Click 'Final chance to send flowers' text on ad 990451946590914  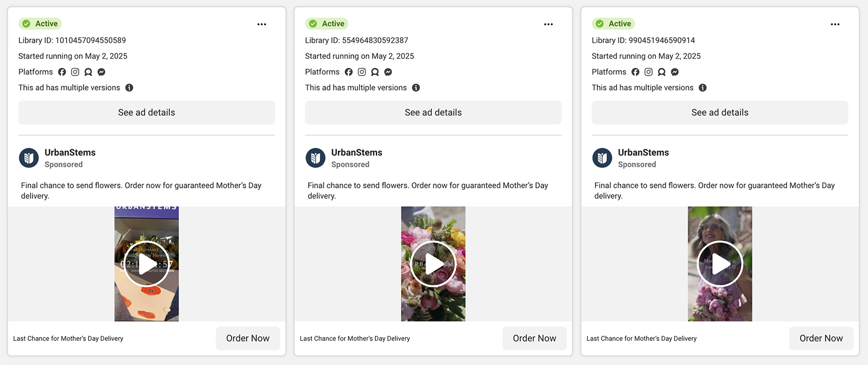714,191
